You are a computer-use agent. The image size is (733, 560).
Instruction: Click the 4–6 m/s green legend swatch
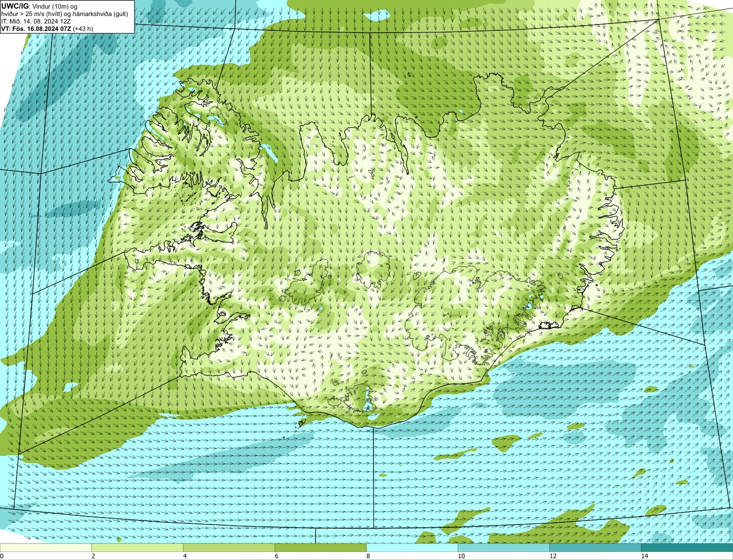(x=229, y=547)
